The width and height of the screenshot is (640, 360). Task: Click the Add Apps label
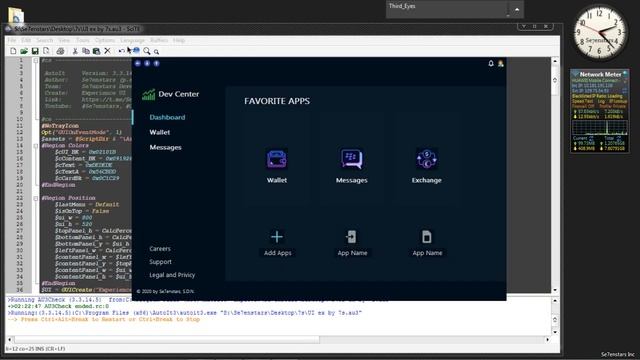coord(278,253)
